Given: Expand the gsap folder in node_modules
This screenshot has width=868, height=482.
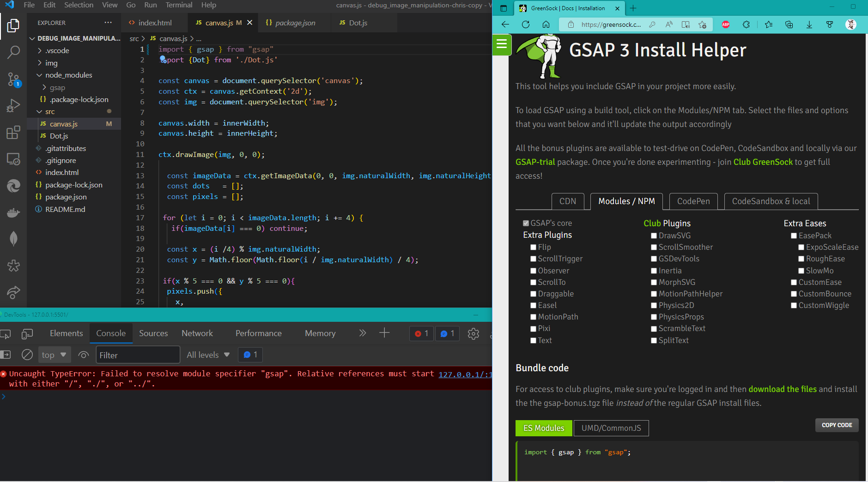Looking at the screenshot, I should [57, 87].
